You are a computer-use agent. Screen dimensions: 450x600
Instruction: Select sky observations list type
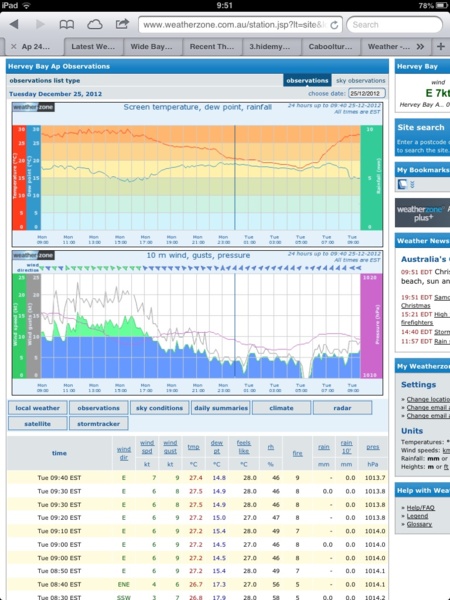(x=360, y=81)
